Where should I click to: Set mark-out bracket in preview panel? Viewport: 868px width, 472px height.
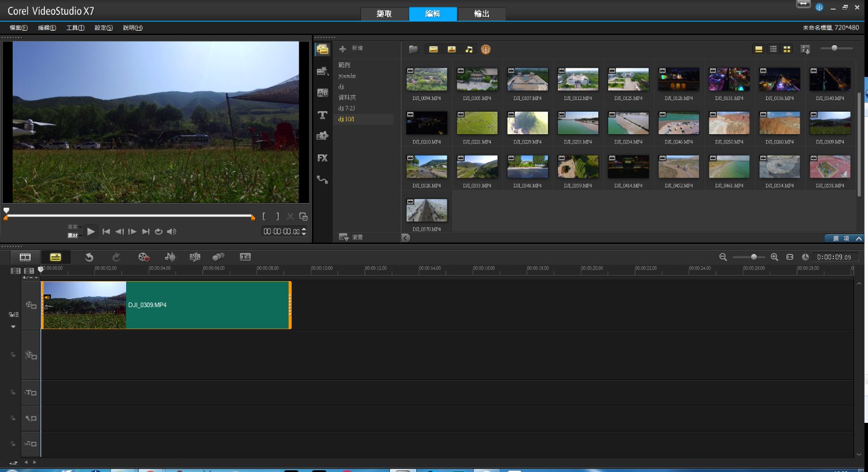[277, 216]
